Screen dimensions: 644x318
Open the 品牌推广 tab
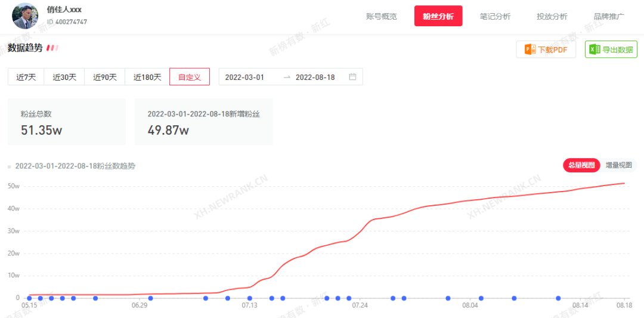pyautogui.click(x=609, y=17)
